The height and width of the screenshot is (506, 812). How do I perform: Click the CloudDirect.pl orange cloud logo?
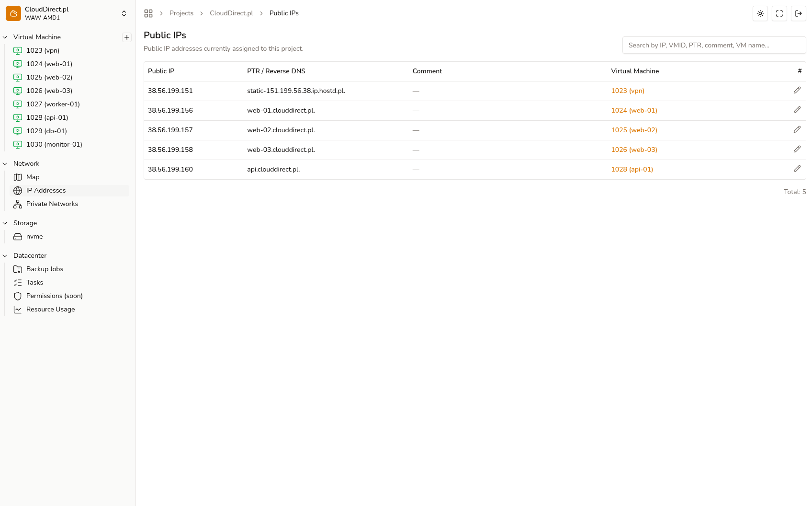click(13, 13)
